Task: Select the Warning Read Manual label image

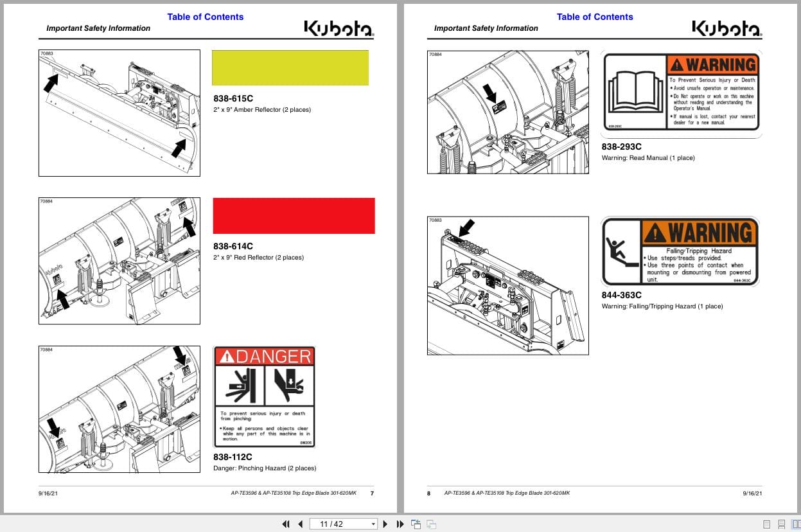Action: click(680, 92)
